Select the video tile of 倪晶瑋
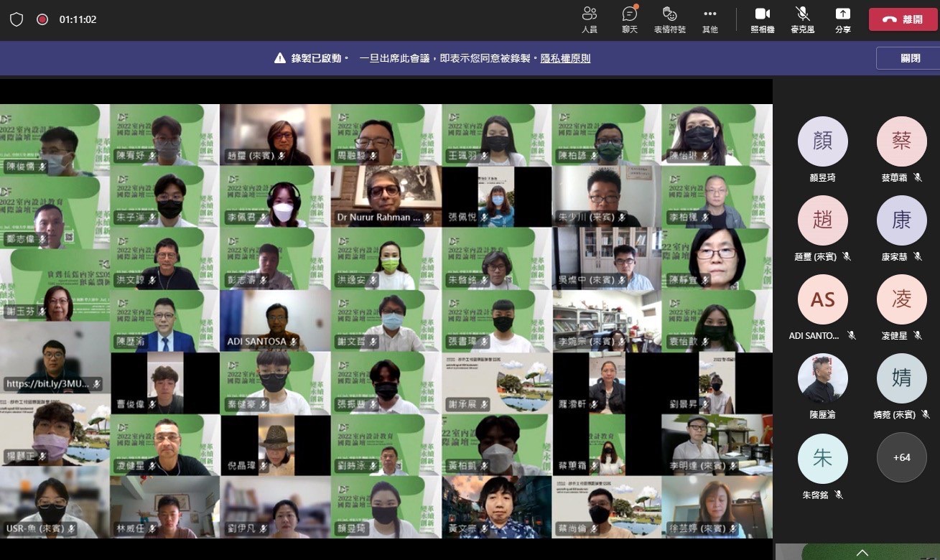Image resolution: width=940 pixels, height=560 pixels. pyautogui.click(x=276, y=445)
